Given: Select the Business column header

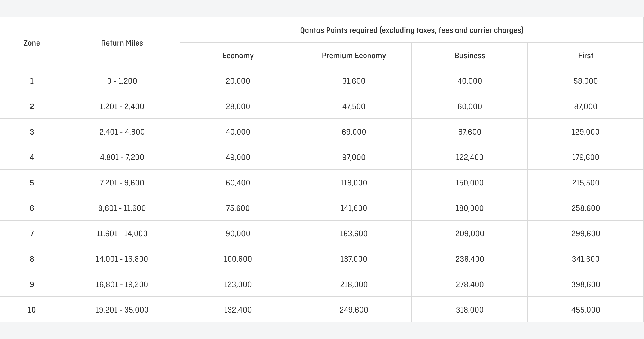Looking at the screenshot, I should pos(469,56).
